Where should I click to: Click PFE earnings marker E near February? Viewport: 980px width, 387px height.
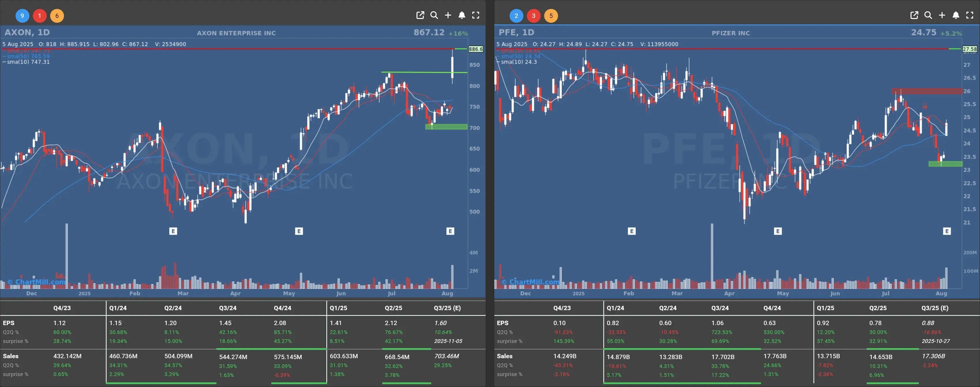pos(632,231)
